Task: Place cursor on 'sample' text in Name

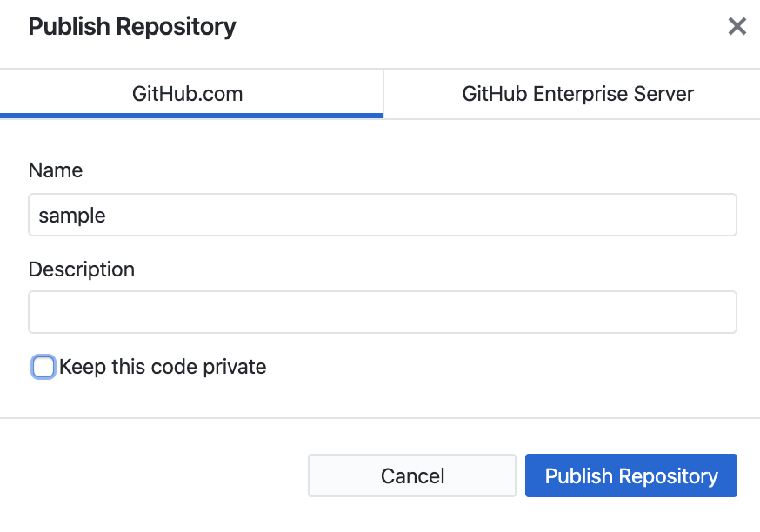Action: [72, 215]
